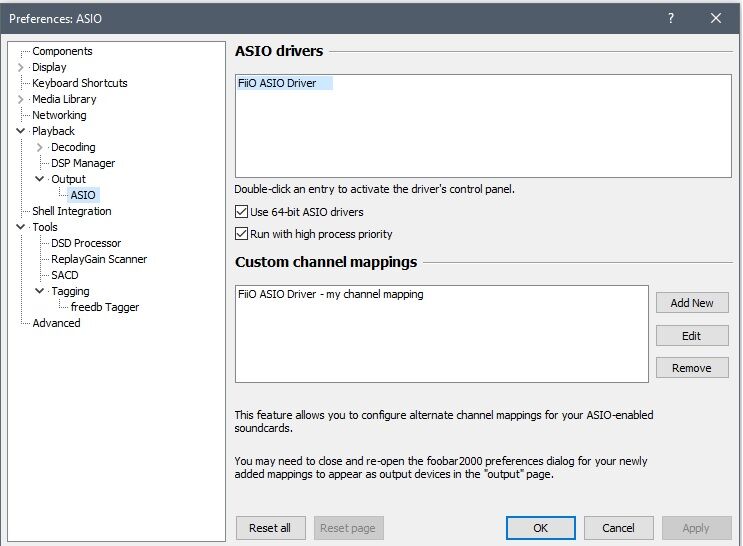The height and width of the screenshot is (546, 743).
Task: Select Decoding under Playback
Action: (73, 147)
